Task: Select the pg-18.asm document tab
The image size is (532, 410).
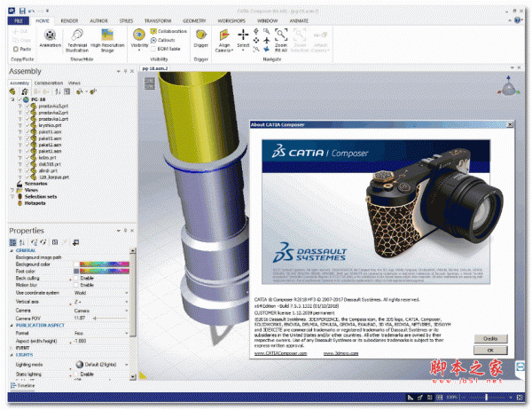Action: (154, 68)
